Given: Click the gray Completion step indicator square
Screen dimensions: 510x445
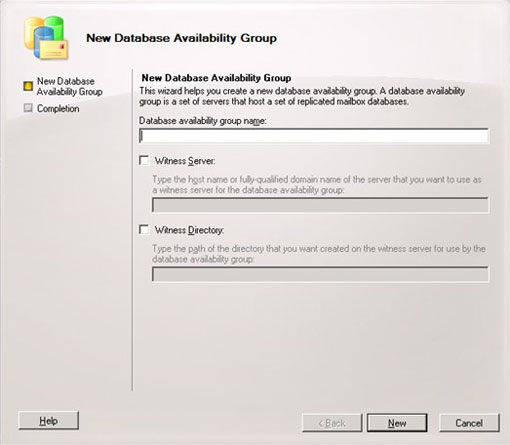Looking at the screenshot, I should 28,108.
